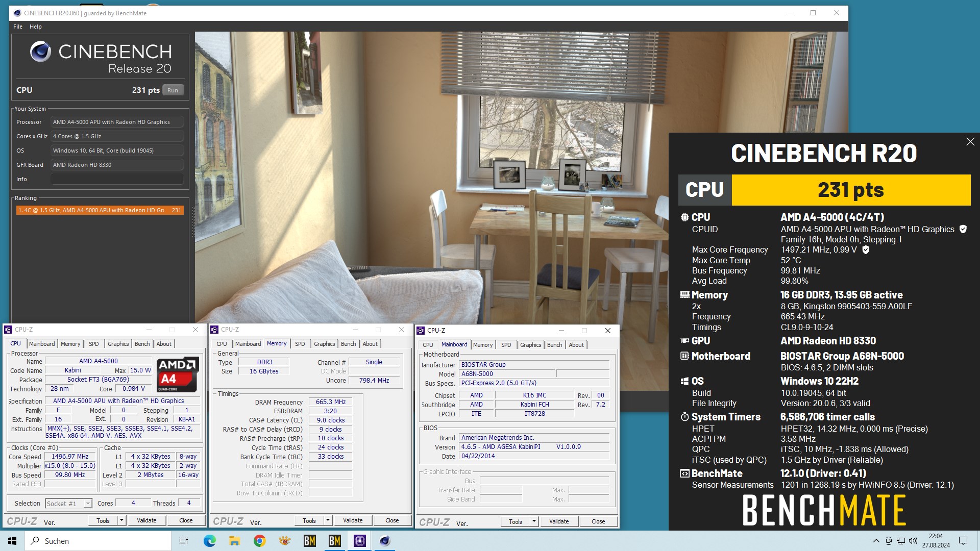Switch to Mainboard tab in left CPU-Z window
The image size is (980, 551).
point(42,344)
